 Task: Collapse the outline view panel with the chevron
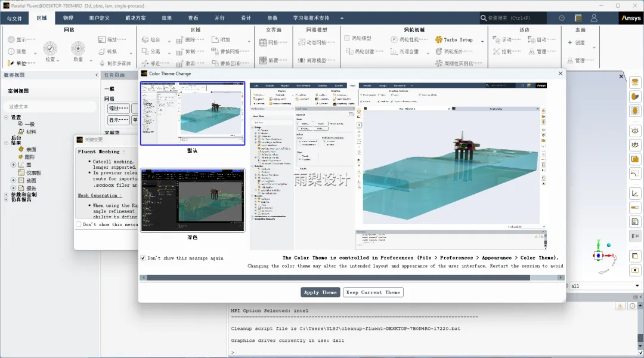coord(97,75)
